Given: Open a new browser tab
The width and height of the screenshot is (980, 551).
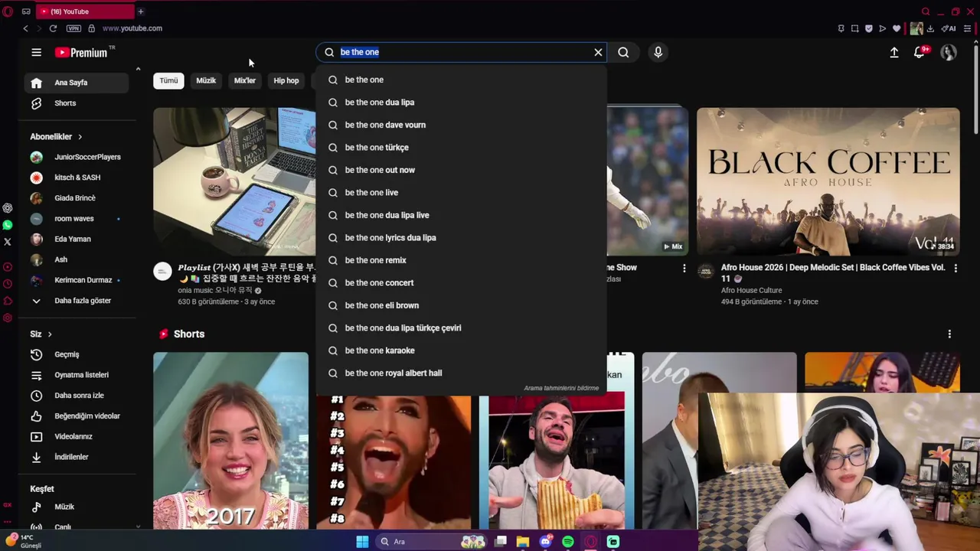Looking at the screenshot, I should (x=141, y=11).
